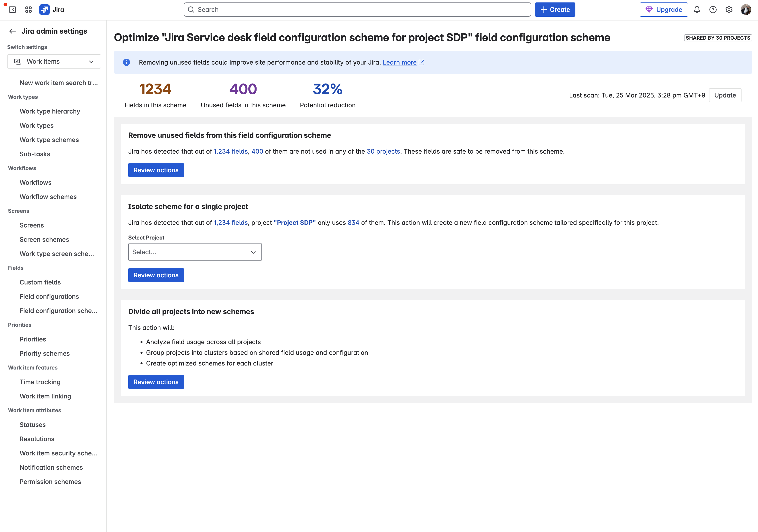Open the user profile avatar

coord(746,10)
